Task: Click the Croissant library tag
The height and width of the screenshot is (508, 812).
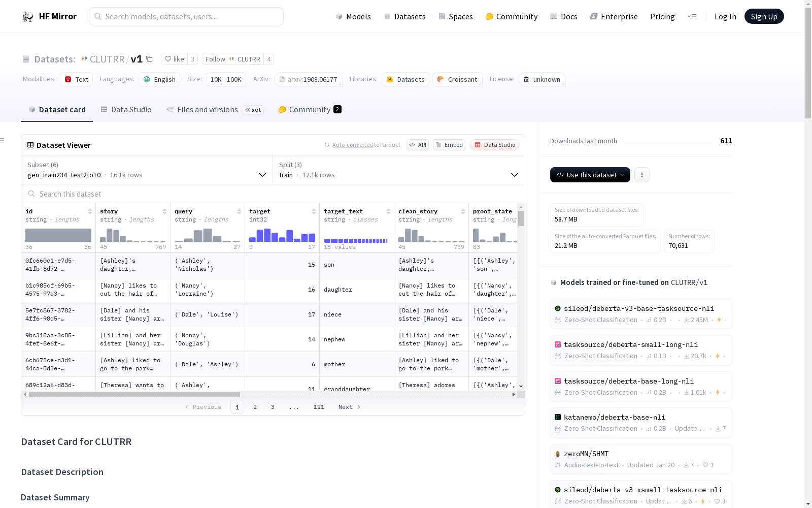Action: pos(457,79)
